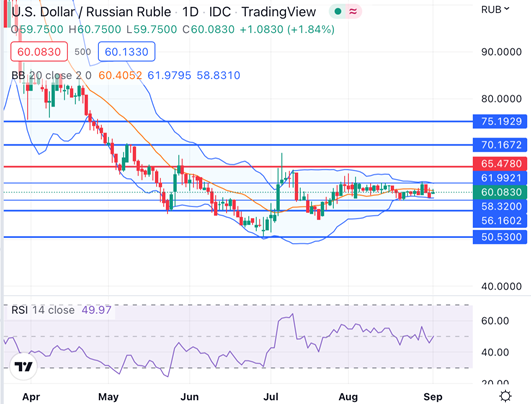Click the Aug label on time axis
Viewport: 531px width, 404px height.
(x=348, y=397)
